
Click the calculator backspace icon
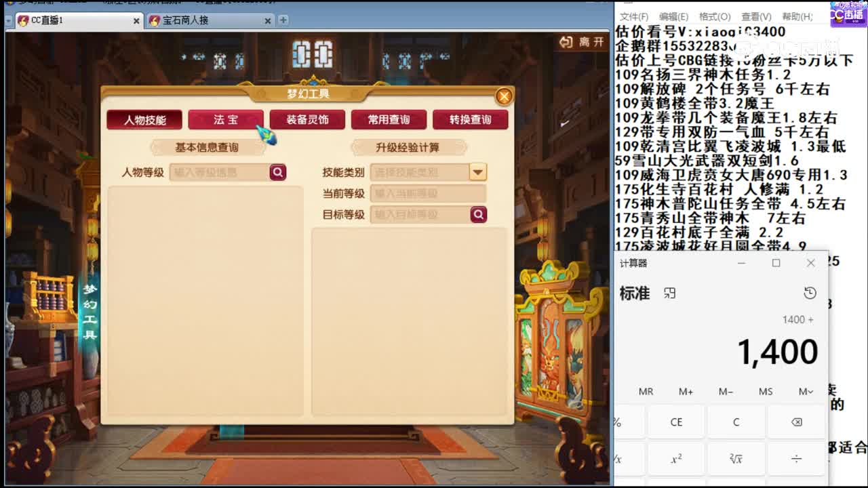pos(796,422)
